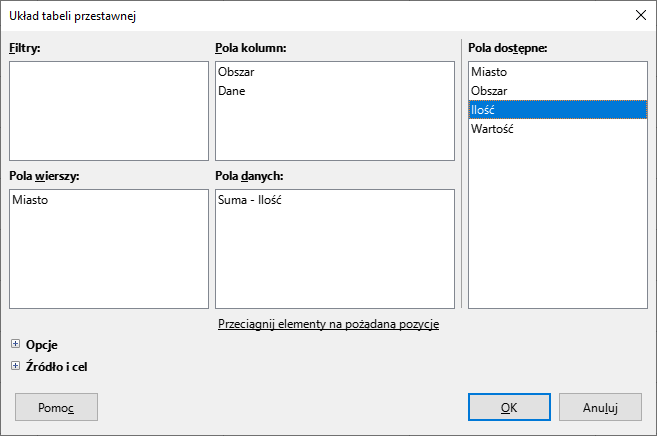657x436 pixels.
Task: Expand the Źródło i cel section
Action: coord(15,366)
